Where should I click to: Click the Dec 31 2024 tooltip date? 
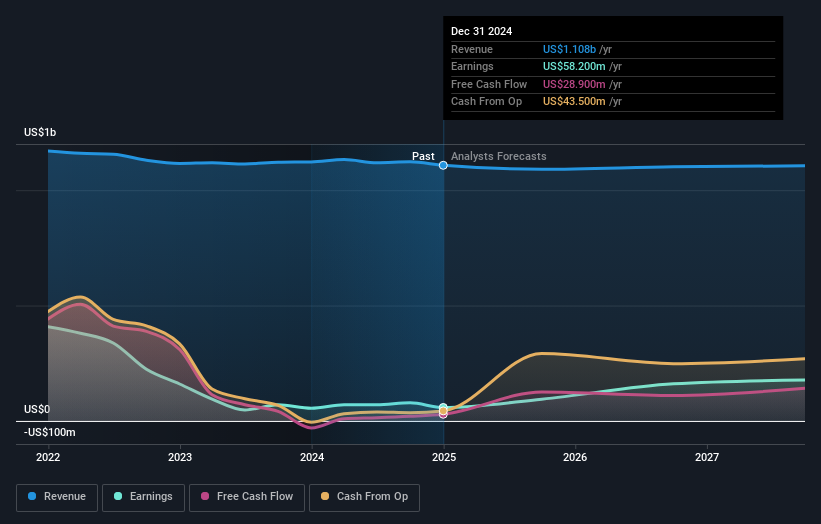pos(481,31)
